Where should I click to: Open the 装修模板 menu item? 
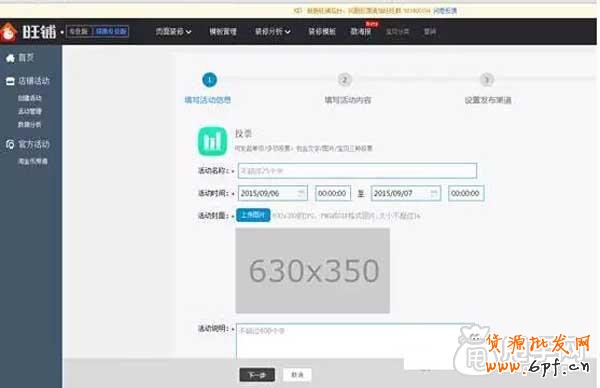point(322,32)
